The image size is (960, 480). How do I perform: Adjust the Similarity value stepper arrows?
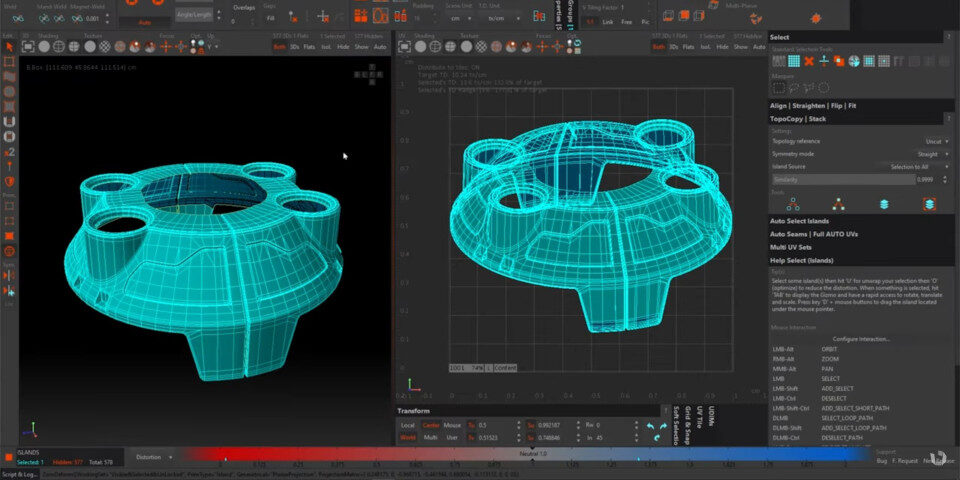click(x=947, y=179)
